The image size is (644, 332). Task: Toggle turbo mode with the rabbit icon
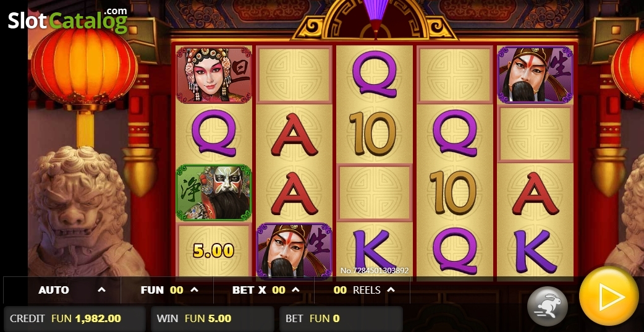pos(548,306)
